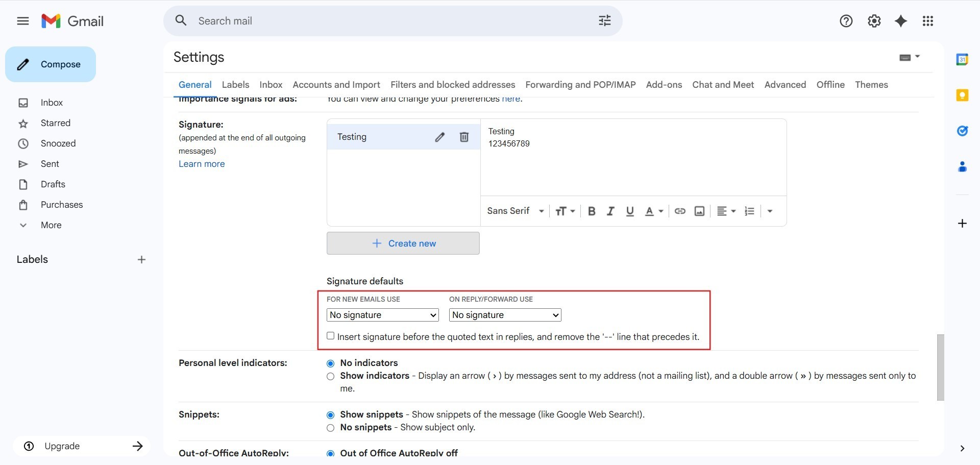Expand the On Reply/Forward Use dropdown
Viewport: 980px width, 465px height.
[x=505, y=315]
